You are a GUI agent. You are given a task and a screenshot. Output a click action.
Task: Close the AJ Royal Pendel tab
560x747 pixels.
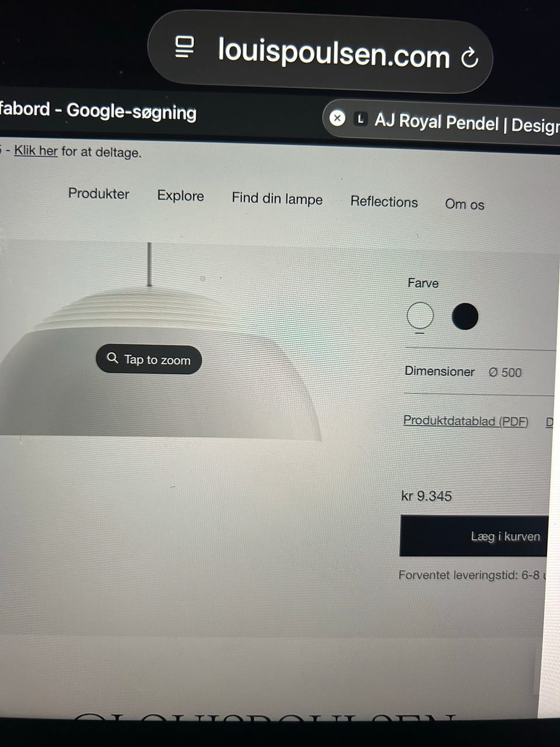pos(337,118)
